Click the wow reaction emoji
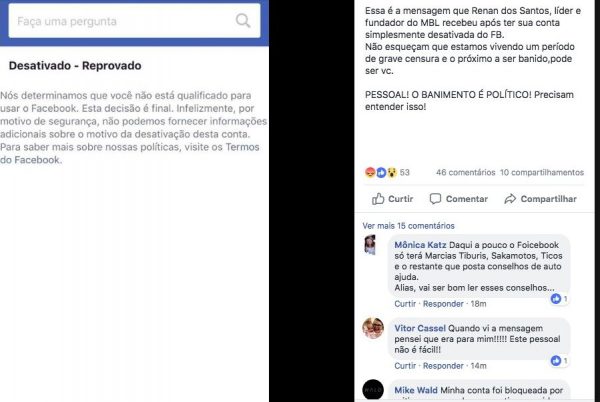 point(392,173)
